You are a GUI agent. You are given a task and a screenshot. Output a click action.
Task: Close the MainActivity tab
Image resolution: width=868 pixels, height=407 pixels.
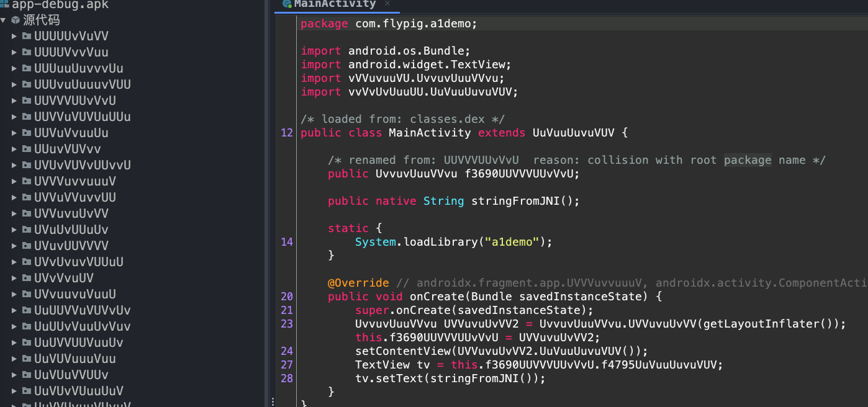(387, 4)
